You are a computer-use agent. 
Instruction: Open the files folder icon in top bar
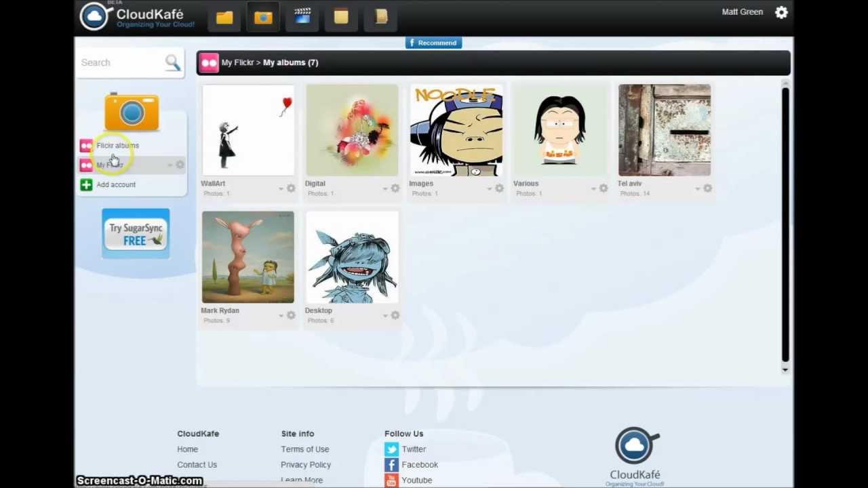pos(224,18)
